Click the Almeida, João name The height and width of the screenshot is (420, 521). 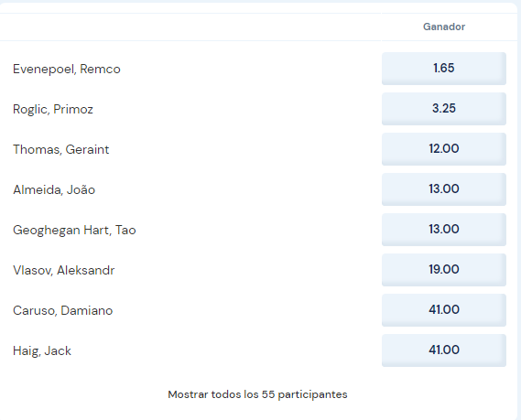pos(54,189)
